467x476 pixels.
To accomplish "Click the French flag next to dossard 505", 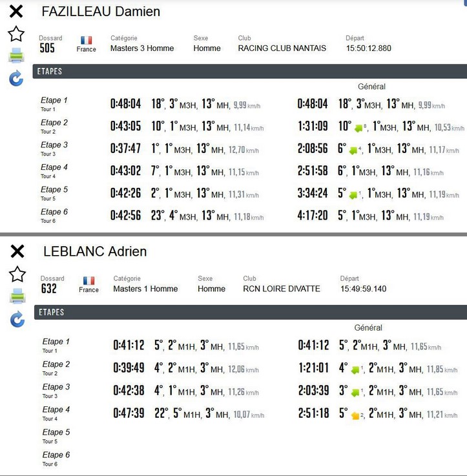I will tap(86, 40).
